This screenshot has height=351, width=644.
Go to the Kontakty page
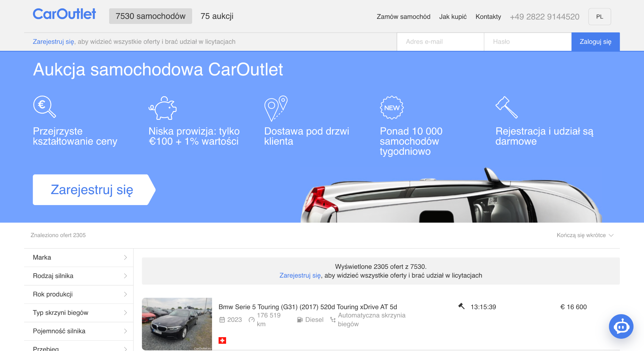(488, 17)
